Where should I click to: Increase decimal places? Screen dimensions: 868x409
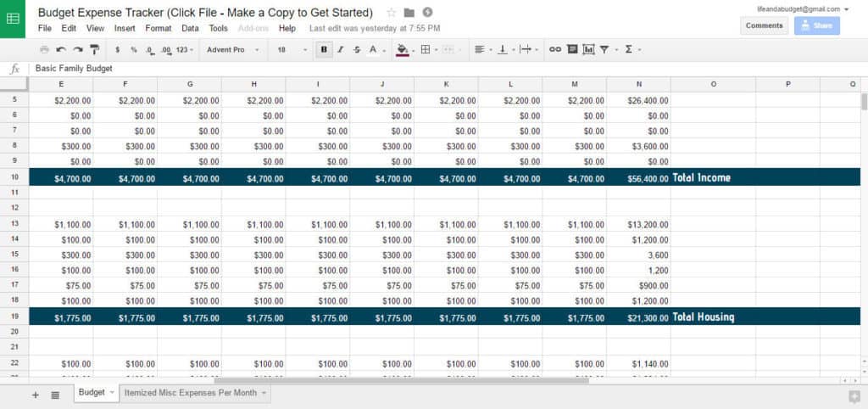165,50
